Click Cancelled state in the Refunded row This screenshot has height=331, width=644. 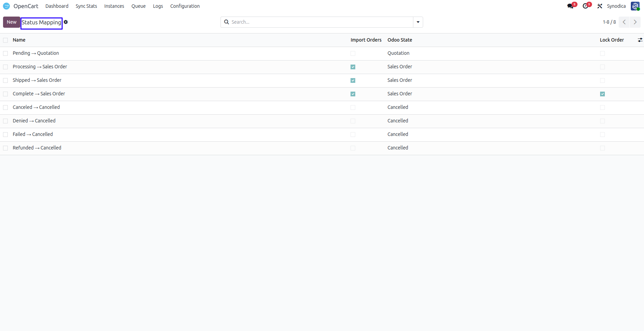[x=398, y=148]
